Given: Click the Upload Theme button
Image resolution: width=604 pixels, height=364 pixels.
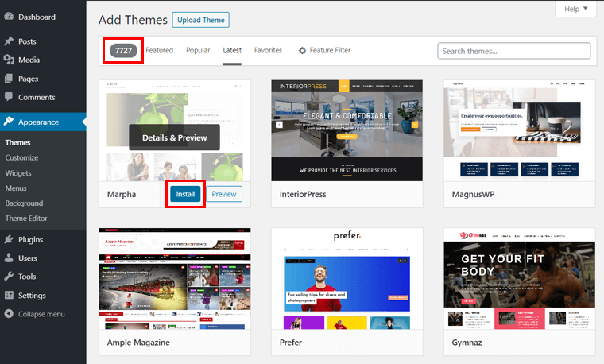Looking at the screenshot, I should 201,20.
